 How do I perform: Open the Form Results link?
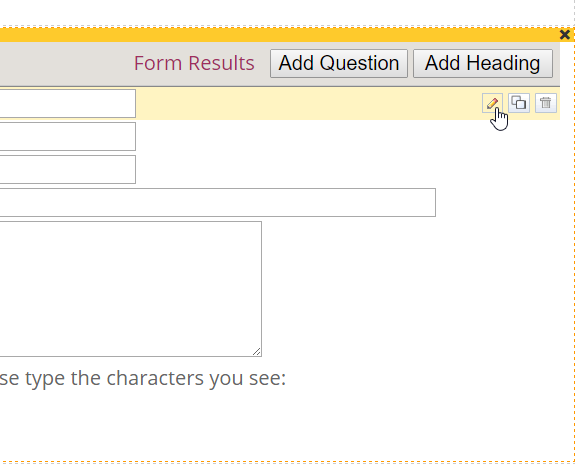click(x=194, y=63)
